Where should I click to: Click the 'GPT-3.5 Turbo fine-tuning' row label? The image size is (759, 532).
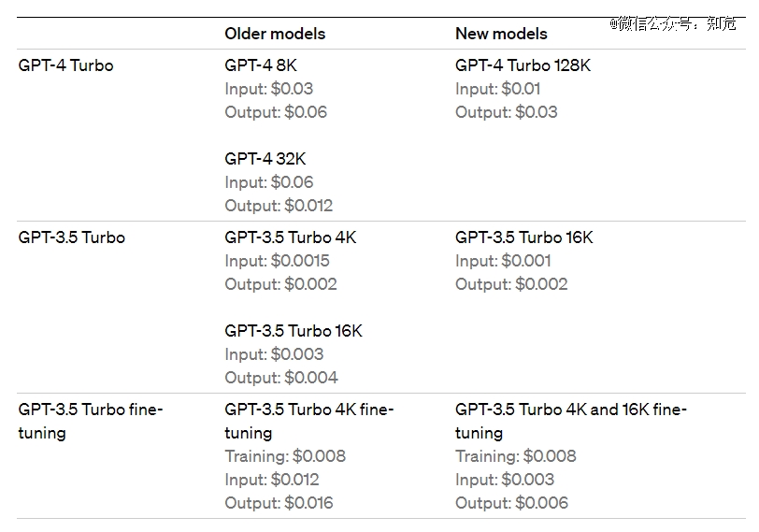(x=91, y=421)
